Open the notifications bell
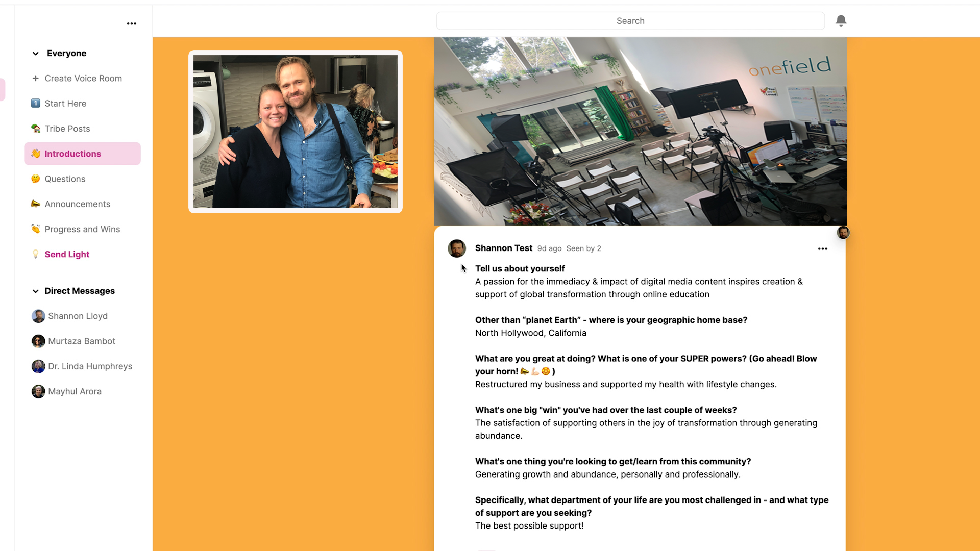This screenshot has height=551, width=980. click(841, 20)
